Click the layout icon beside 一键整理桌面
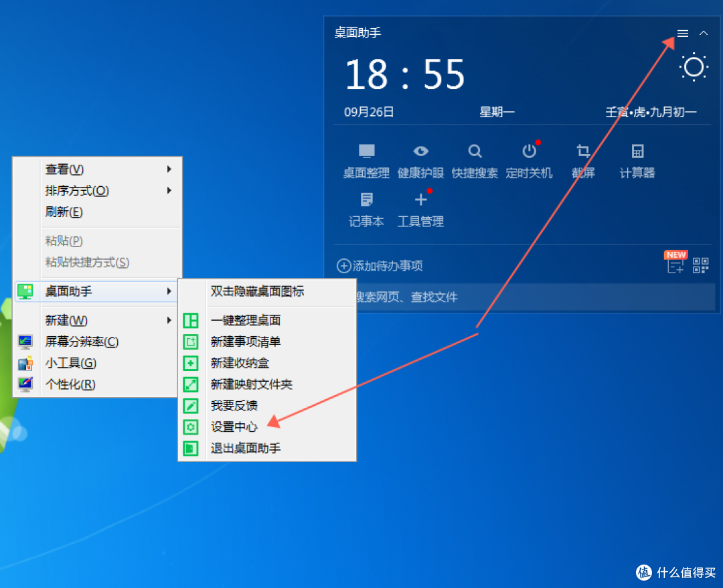The height and width of the screenshot is (588, 723). (x=190, y=320)
